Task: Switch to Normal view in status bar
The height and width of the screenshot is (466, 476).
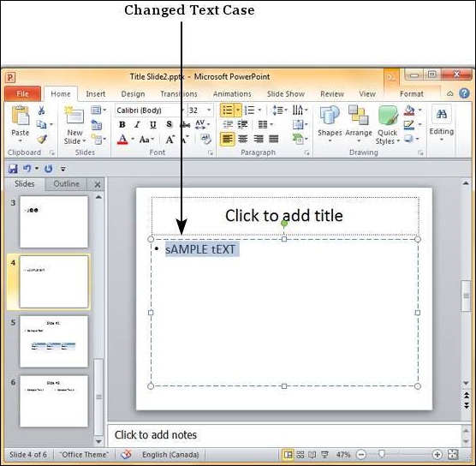Action: click(288, 455)
